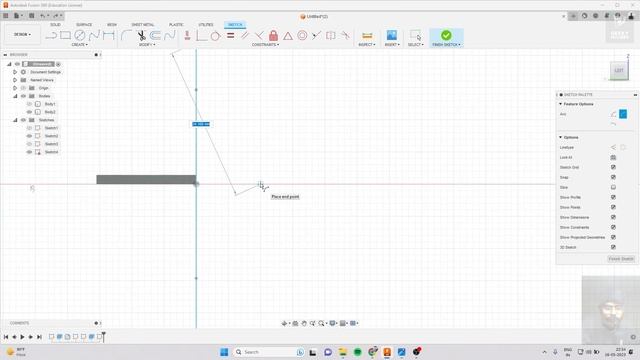
Task: Apply the Perpendicular constraint
Action: 259,36
